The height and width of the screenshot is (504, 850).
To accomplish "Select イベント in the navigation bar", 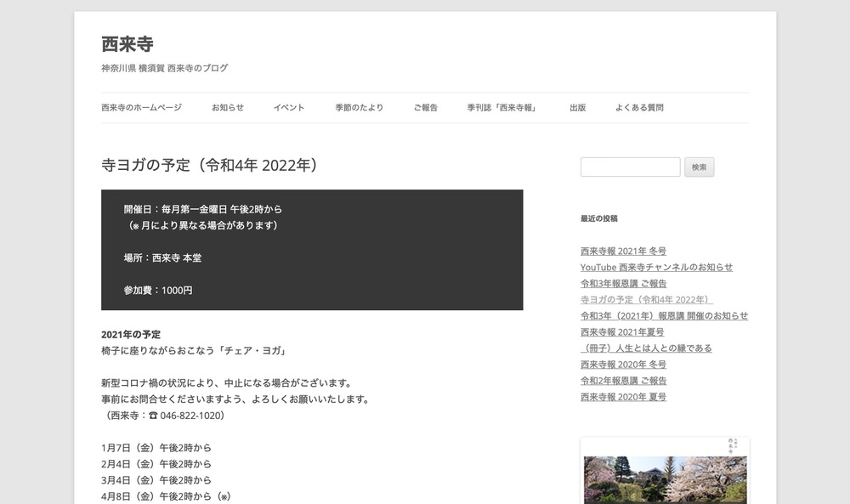I will click(x=289, y=108).
